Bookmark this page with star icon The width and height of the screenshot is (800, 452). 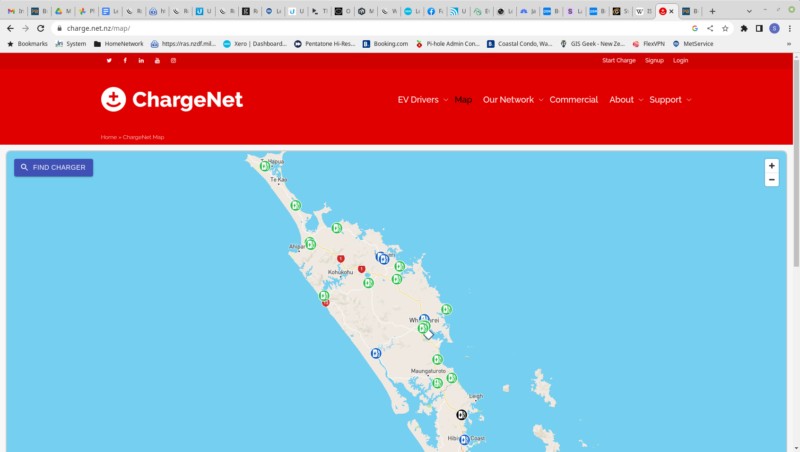tap(725, 28)
